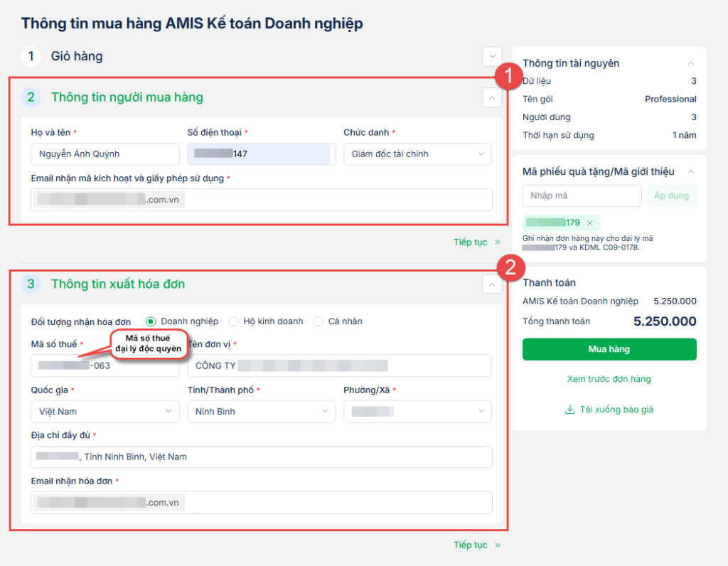
Task: Select the Doanh nghiệp radio option
Action: coord(151,321)
